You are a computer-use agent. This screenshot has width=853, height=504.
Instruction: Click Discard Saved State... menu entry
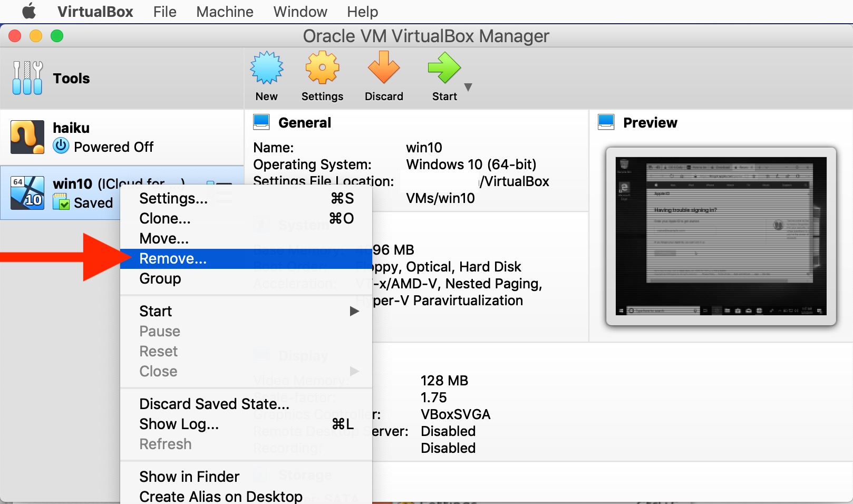[x=214, y=404]
